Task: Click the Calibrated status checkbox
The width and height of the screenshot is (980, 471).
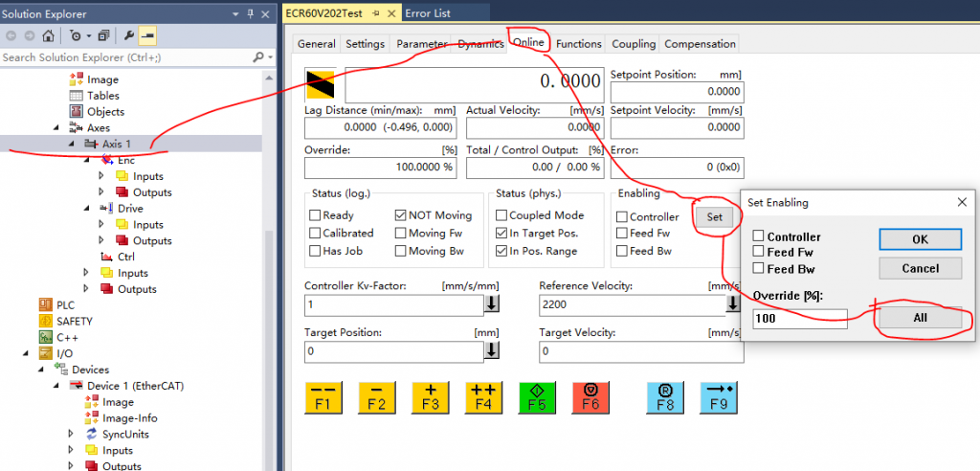Action: 315,233
